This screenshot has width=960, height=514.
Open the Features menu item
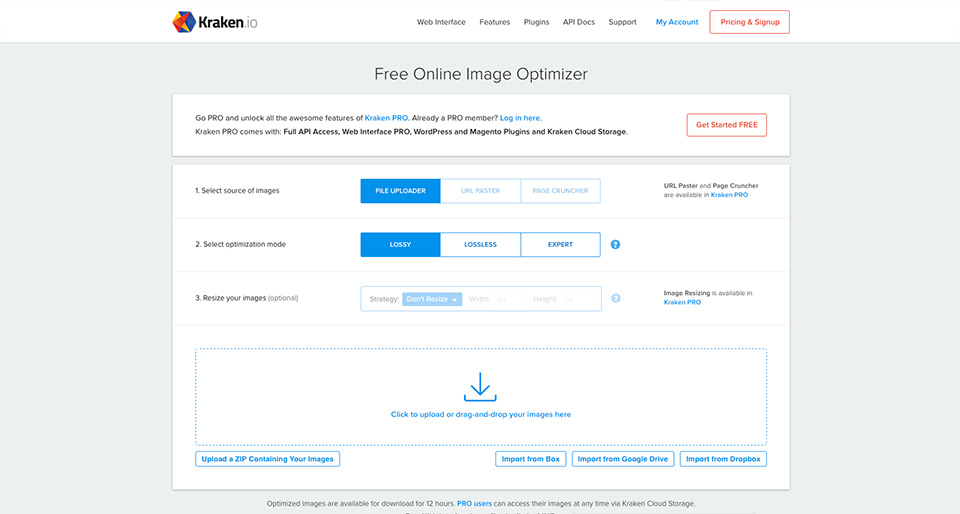[x=495, y=22]
